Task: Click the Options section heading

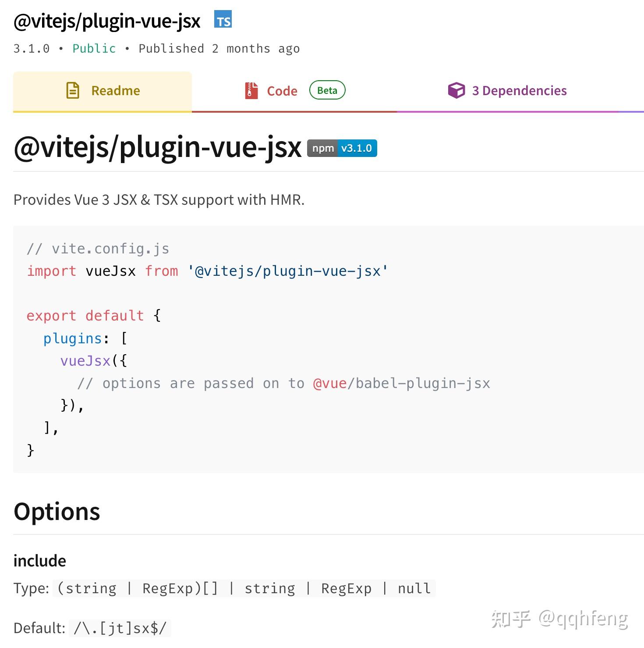Action: [57, 511]
